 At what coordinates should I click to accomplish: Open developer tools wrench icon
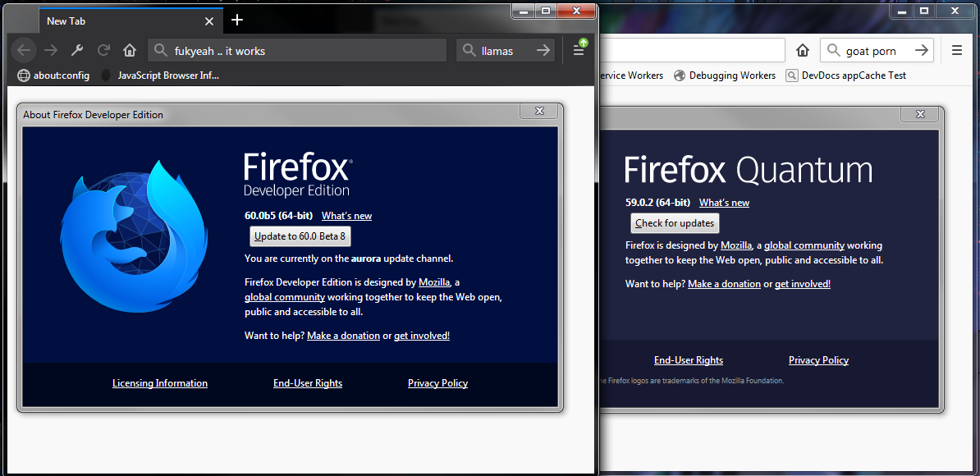77,51
